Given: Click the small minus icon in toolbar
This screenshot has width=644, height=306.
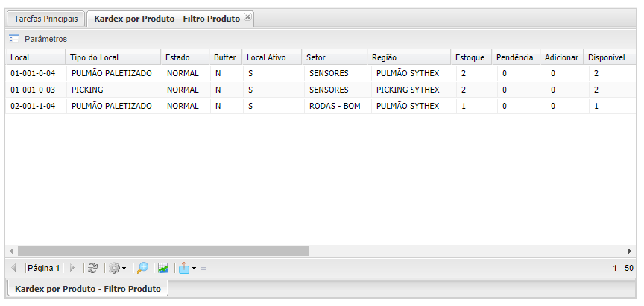Looking at the screenshot, I should pos(203,269).
